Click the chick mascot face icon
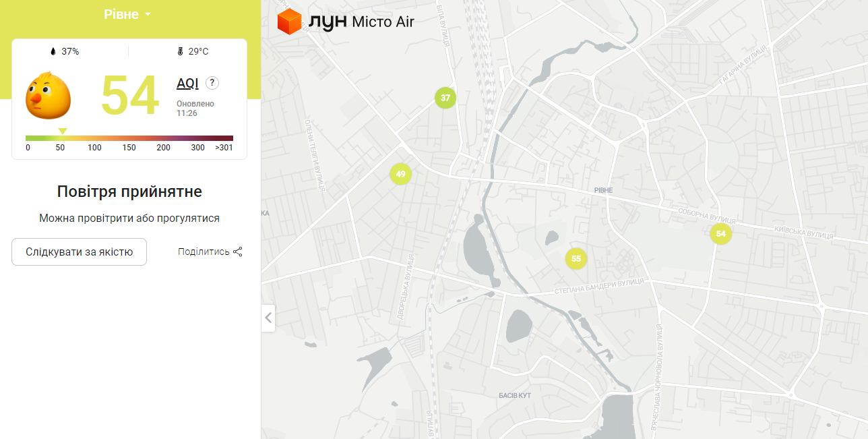The image size is (868, 439). point(48,96)
